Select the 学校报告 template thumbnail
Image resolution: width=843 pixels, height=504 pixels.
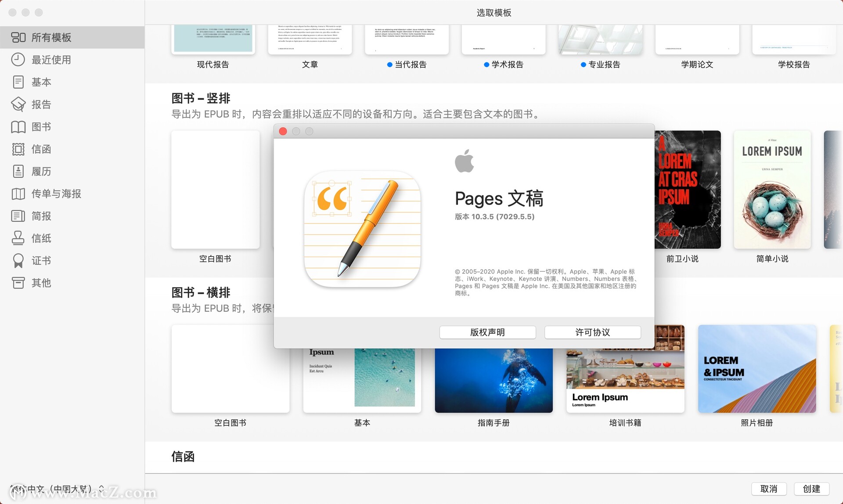(x=794, y=39)
